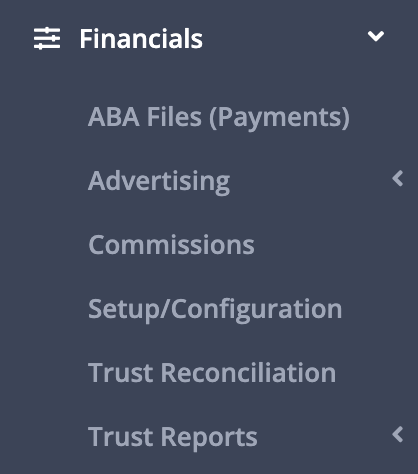418x474 pixels.
Task: Click the left-pointing chevron next to Advertising
Action: 398,179
